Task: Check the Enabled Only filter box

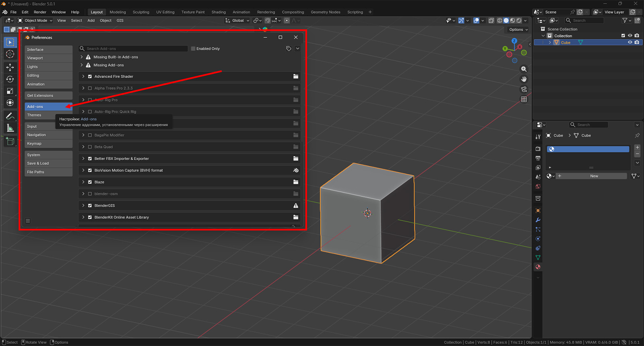Action: (193, 49)
